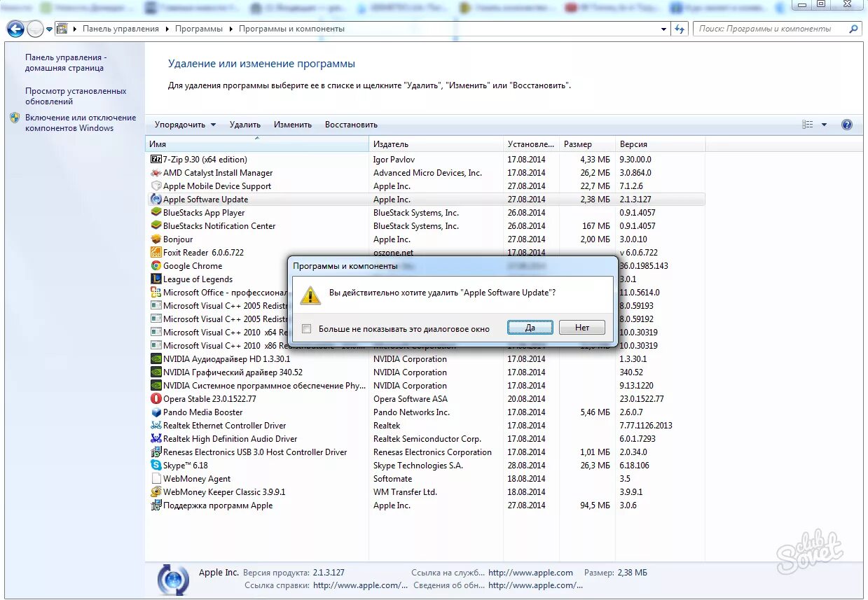Change view using the view mode icon
This screenshot has width=868, height=600.
click(x=808, y=125)
